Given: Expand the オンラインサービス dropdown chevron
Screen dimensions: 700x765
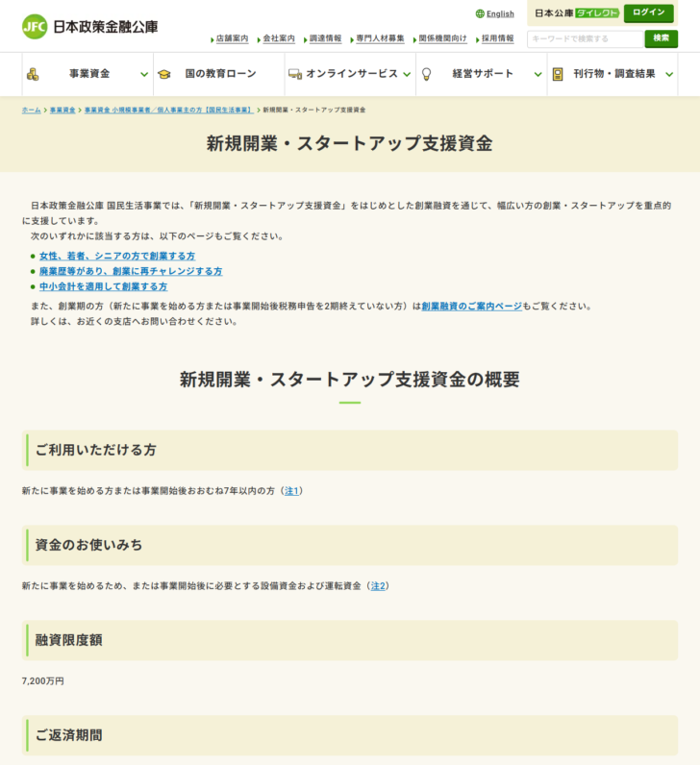Looking at the screenshot, I should pyautogui.click(x=407, y=75).
